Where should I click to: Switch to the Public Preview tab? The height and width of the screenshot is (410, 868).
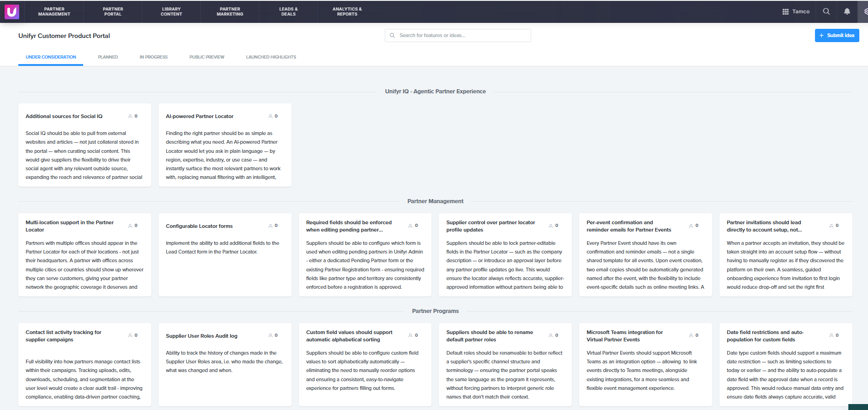click(x=207, y=57)
